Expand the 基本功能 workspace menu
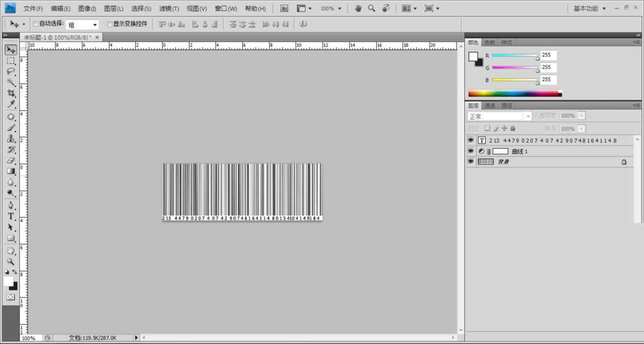 [x=590, y=8]
